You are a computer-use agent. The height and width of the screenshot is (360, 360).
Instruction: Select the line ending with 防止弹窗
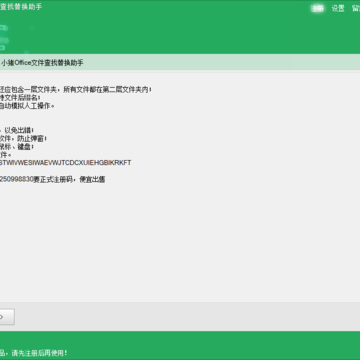(23, 138)
